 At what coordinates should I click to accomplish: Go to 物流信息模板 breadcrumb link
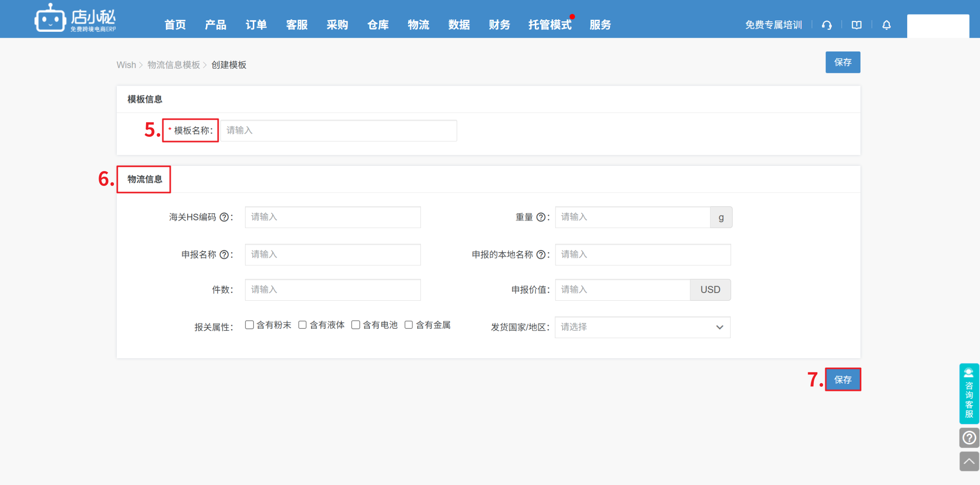click(173, 65)
